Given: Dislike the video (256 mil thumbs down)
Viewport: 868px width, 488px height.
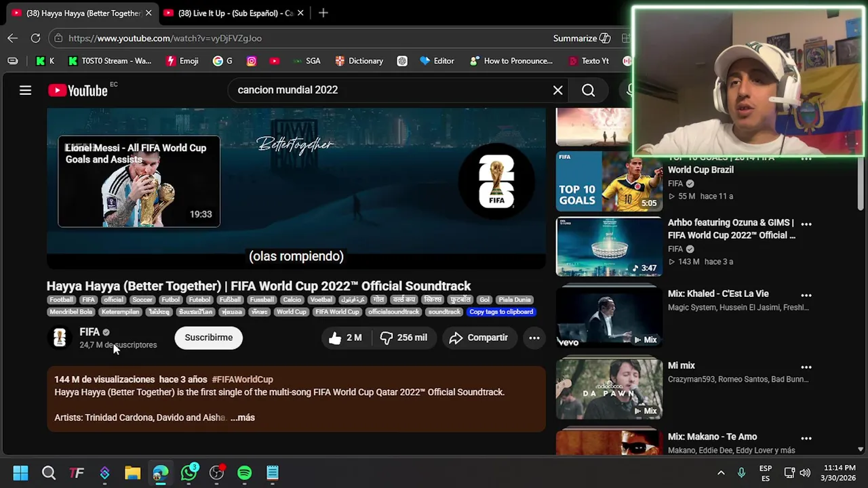Looking at the screenshot, I should [x=403, y=338].
